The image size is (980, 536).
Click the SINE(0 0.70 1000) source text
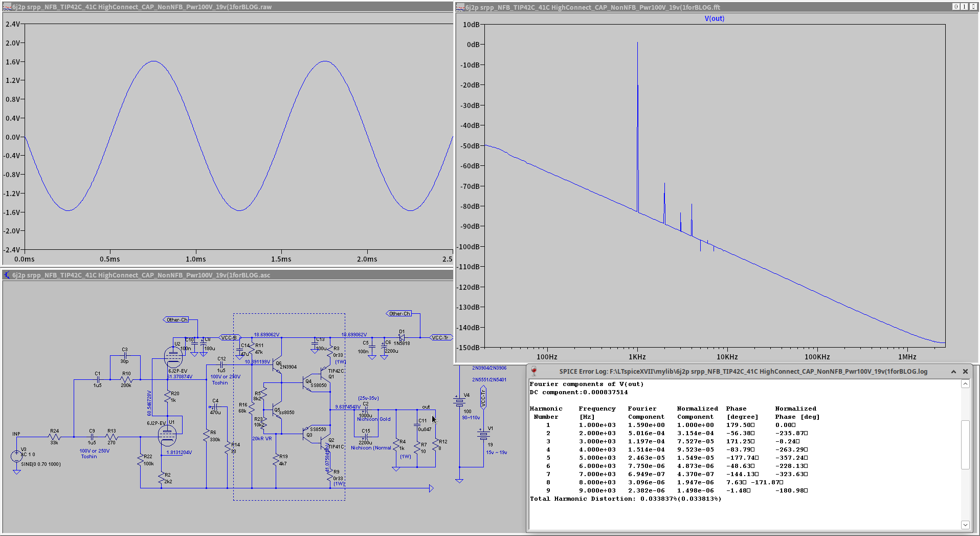tap(41, 464)
